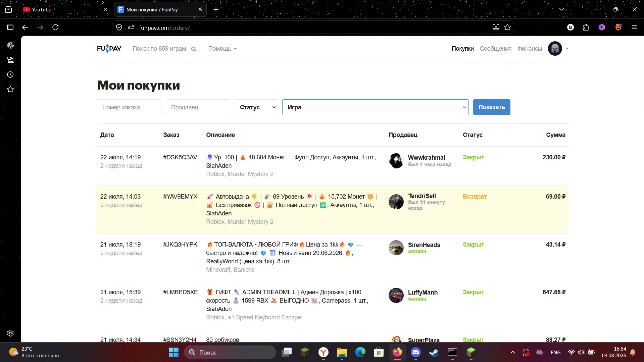Open seller SirenHeads profile
The width and height of the screenshot is (644, 362).
pyautogui.click(x=424, y=245)
